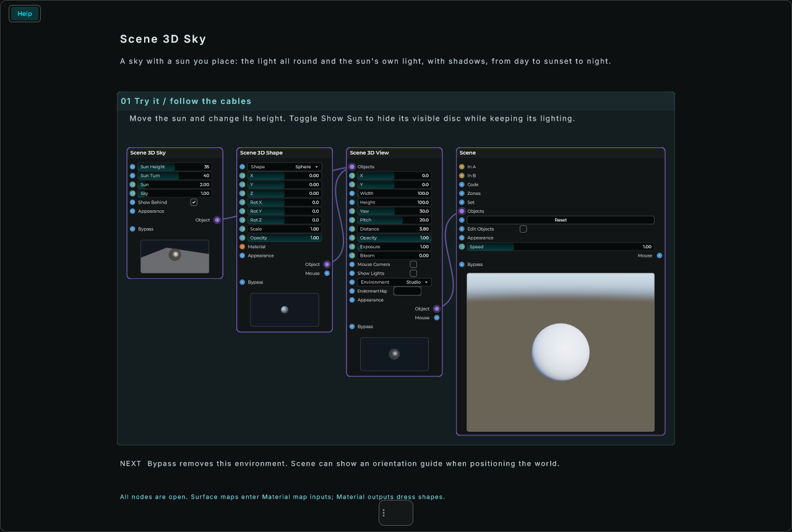Adjust the Scale slider
792x532 pixels.
pos(285,229)
